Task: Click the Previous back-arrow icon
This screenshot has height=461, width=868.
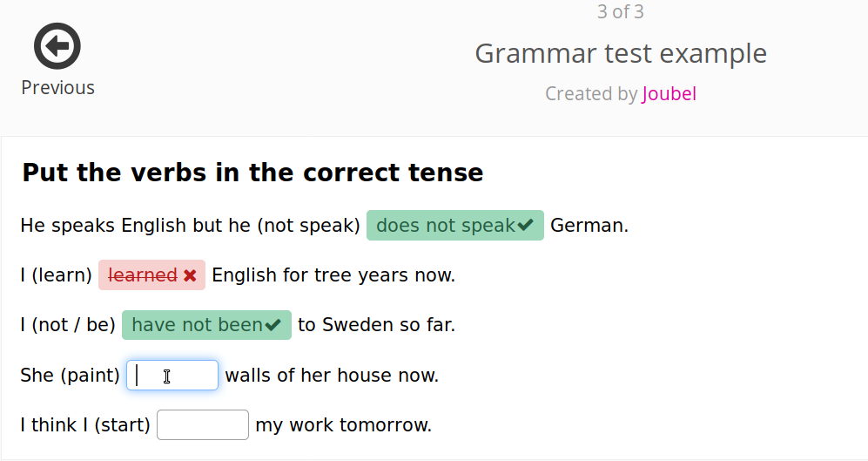Action: pos(57,46)
